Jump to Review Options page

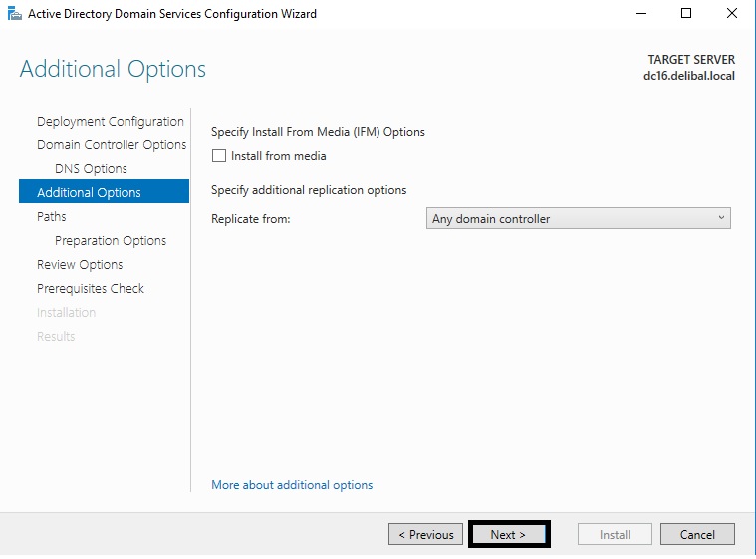80,265
